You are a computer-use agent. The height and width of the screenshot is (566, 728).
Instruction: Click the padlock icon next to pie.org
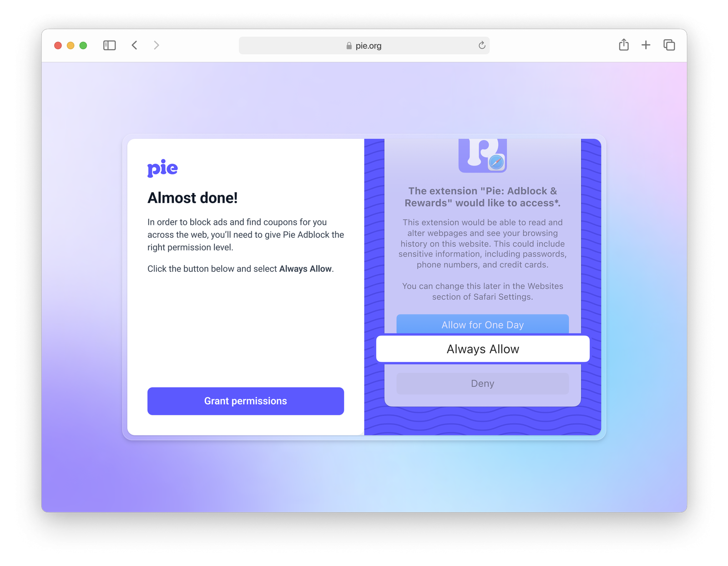pyautogui.click(x=348, y=46)
